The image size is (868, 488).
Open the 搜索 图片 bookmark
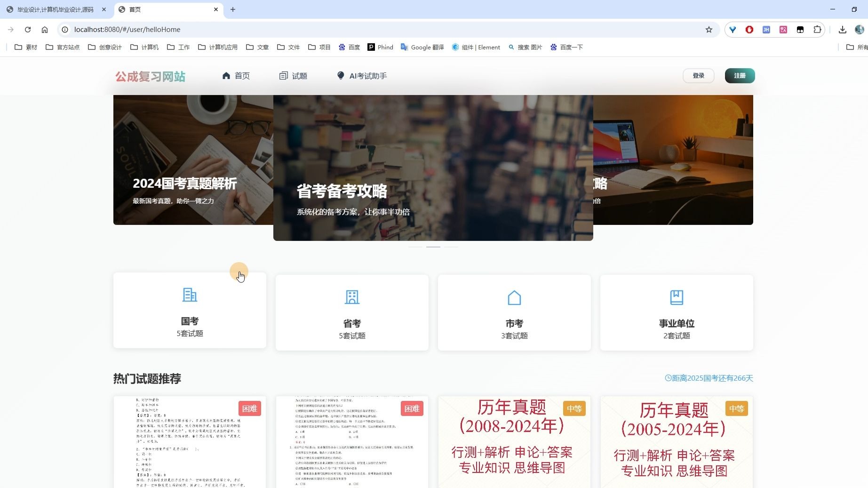[525, 47]
